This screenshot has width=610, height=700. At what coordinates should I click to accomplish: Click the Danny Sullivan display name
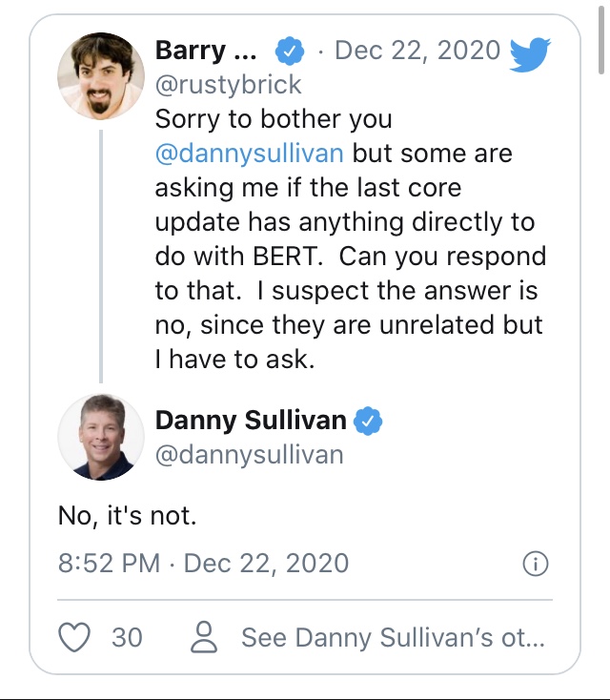click(x=251, y=420)
